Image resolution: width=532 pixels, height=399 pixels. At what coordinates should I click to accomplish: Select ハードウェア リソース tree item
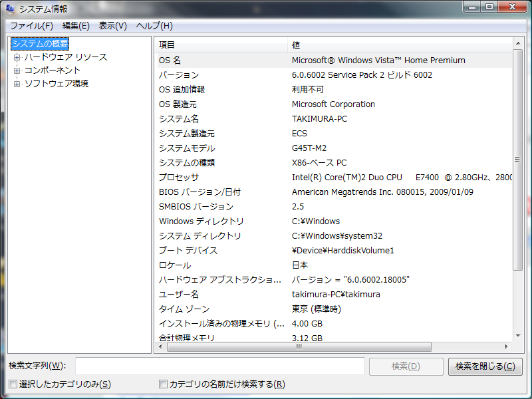(65, 57)
